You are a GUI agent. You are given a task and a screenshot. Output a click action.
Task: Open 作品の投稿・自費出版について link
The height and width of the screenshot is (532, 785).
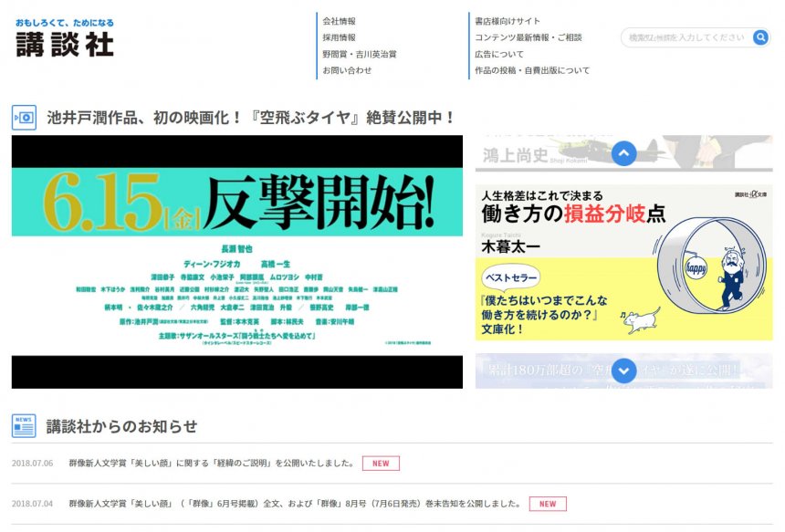(531, 70)
